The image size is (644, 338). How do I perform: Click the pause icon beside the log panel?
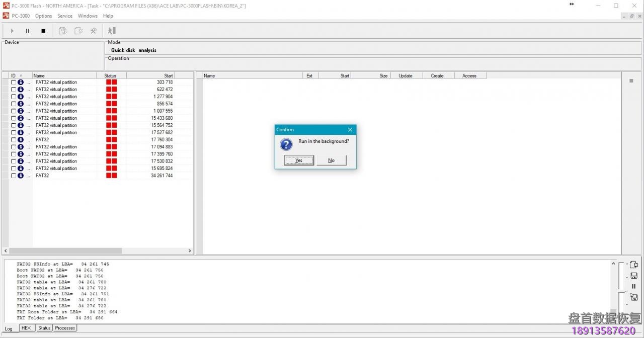pyautogui.click(x=634, y=286)
